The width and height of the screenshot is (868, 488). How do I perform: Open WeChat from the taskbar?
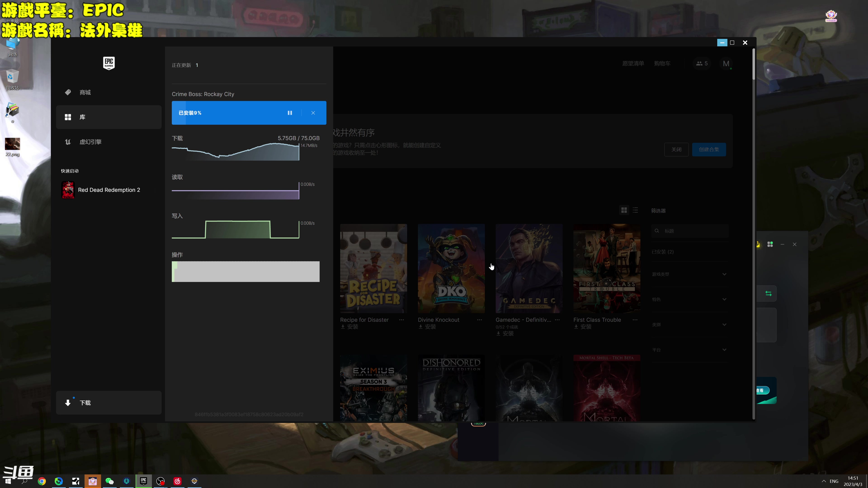[109, 481]
